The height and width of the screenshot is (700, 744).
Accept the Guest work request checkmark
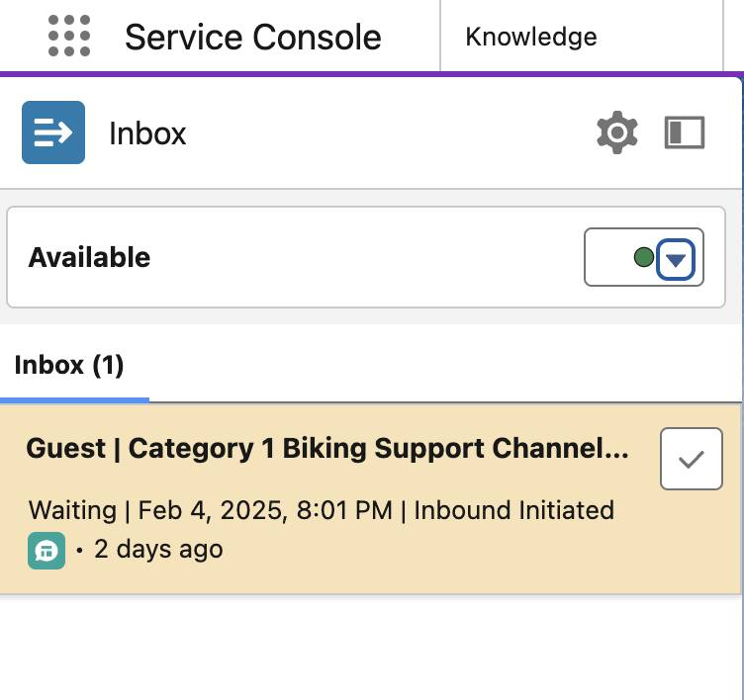pyautogui.click(x=692, y=459)
